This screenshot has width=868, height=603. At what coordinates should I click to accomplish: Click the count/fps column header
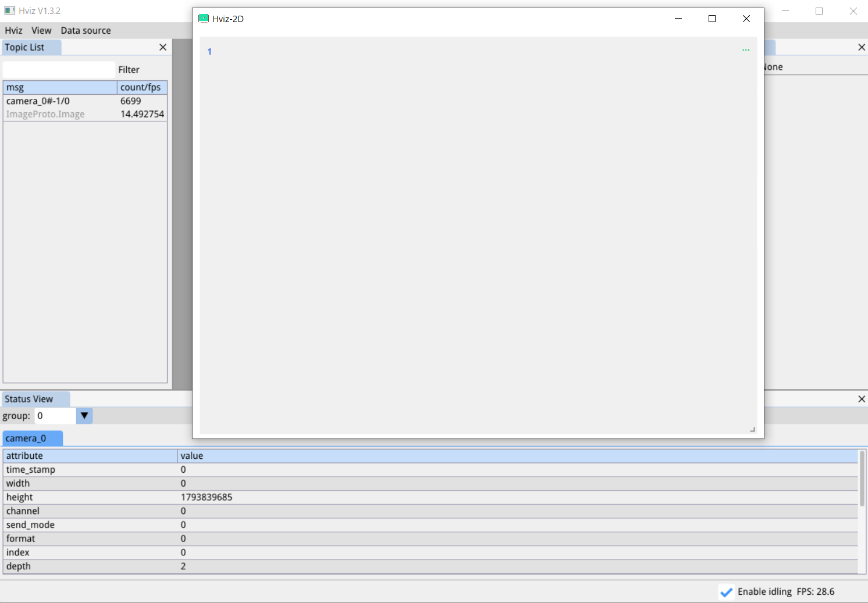(x=141, y=87)
